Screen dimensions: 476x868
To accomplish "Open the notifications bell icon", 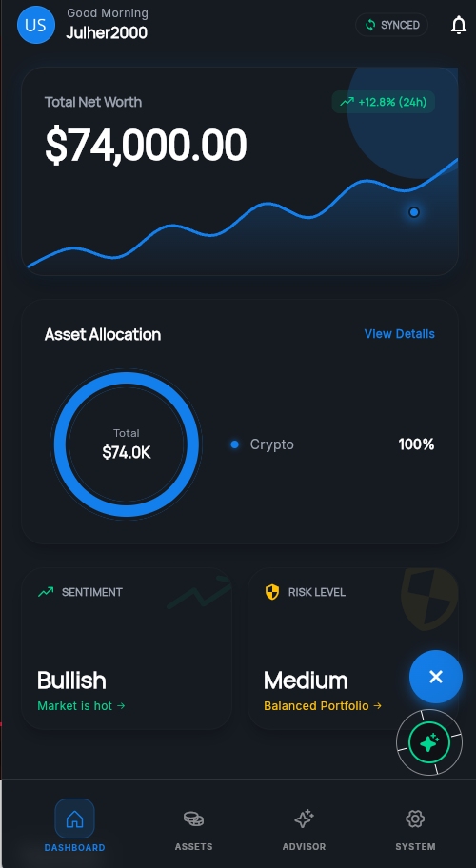I will 458,25.
